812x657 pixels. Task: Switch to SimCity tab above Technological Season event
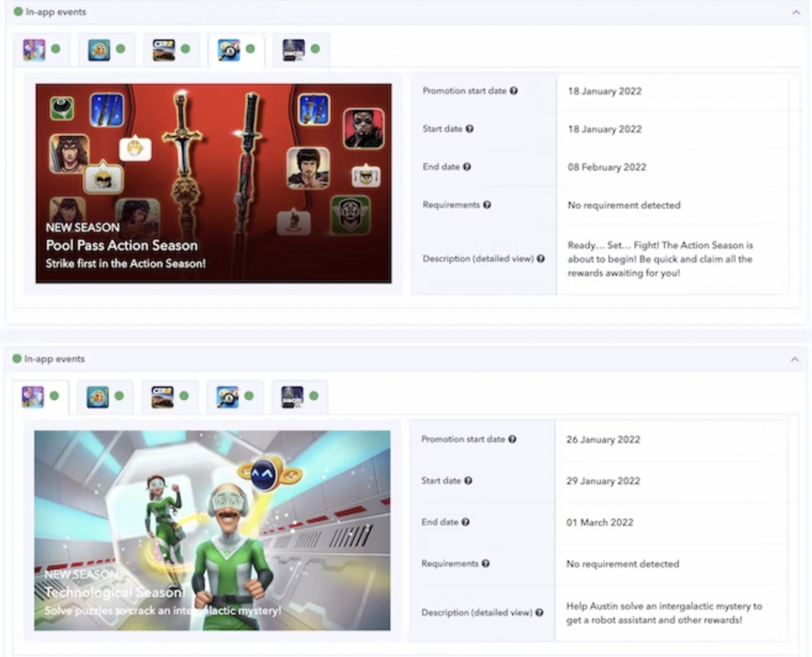pos(292,396)
